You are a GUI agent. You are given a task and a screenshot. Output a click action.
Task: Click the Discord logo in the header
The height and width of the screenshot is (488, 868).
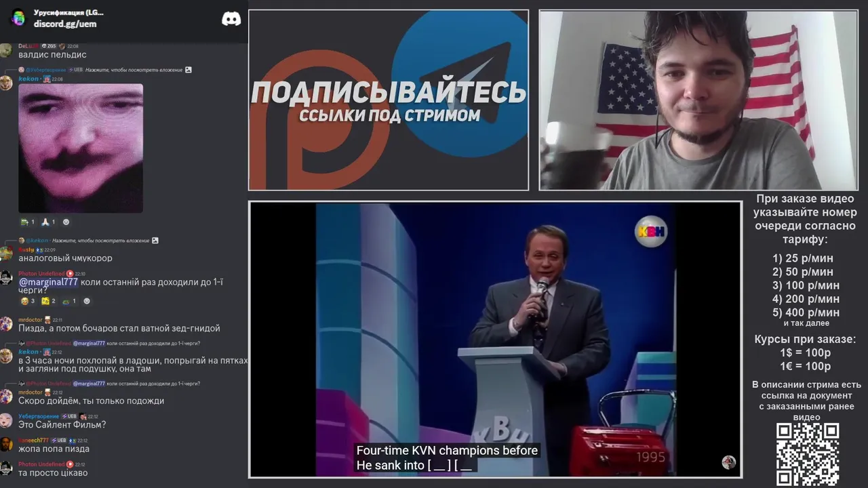pos(231,19)
